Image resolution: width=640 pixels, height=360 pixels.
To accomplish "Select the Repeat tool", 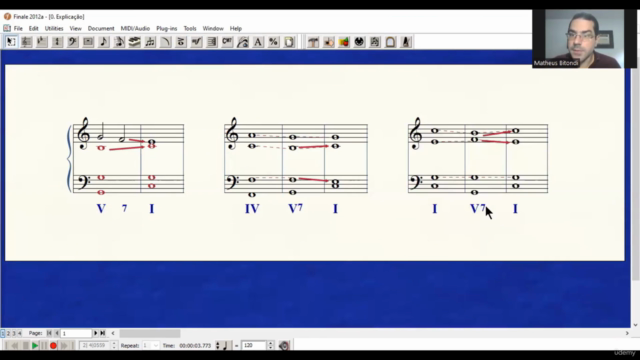I will tap(212, 42).
